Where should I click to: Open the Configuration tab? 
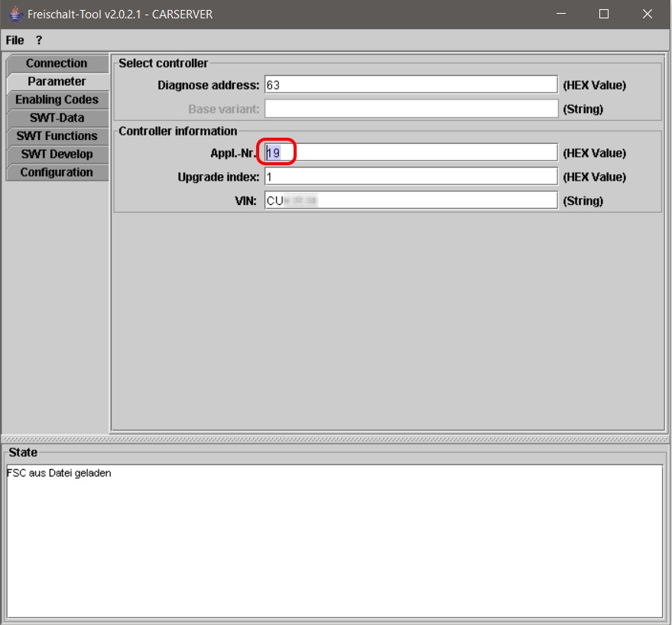pyautogui.click(x=57, y=172)
